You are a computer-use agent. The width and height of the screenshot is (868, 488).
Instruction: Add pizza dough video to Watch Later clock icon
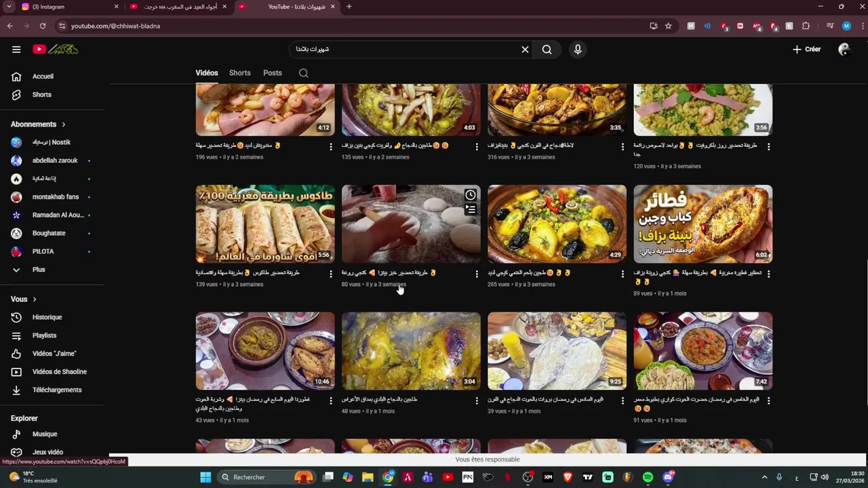pyautogui.click(x=471, y=195)
